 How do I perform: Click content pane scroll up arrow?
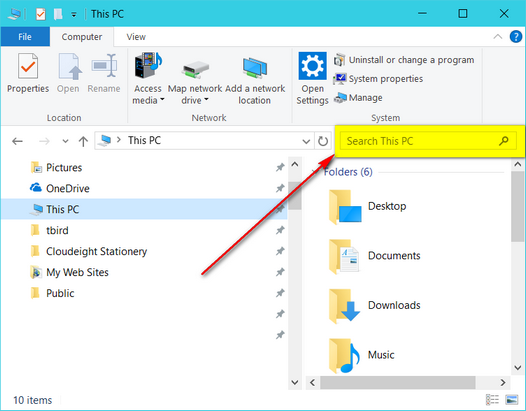[518, 164]
